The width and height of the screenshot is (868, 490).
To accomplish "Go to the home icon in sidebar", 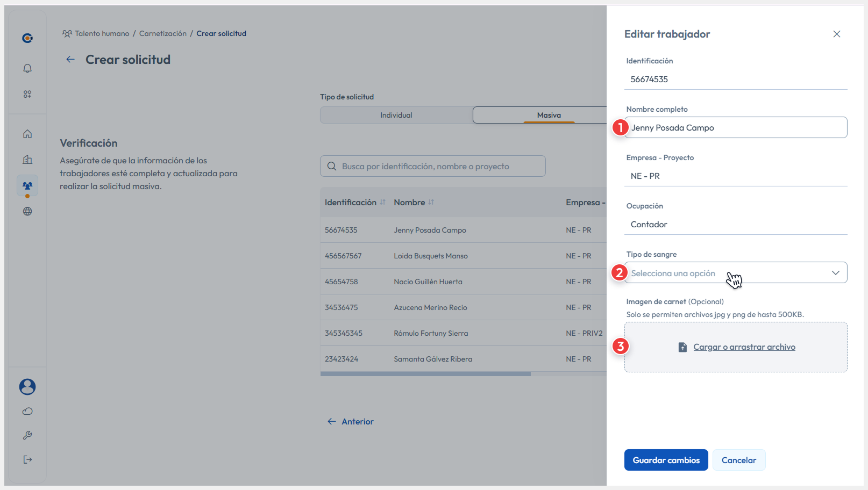I will (27, 134).
